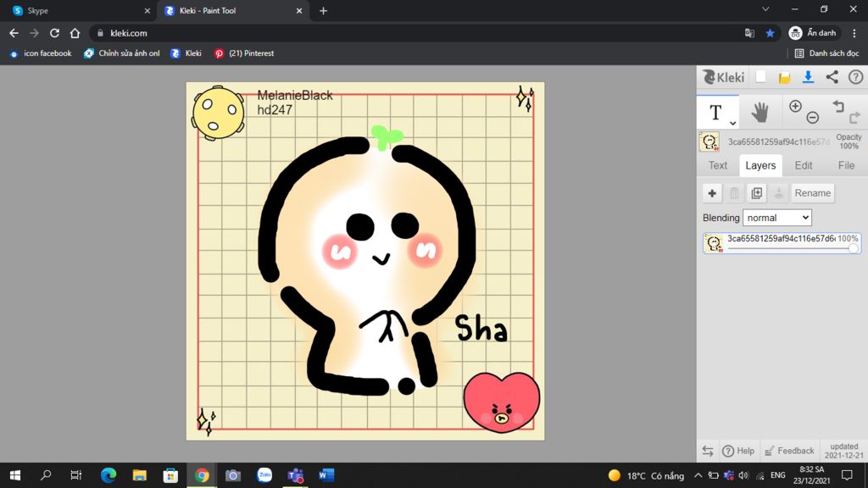Open File Explorer from the taskbar

click(x=140, y=475)
